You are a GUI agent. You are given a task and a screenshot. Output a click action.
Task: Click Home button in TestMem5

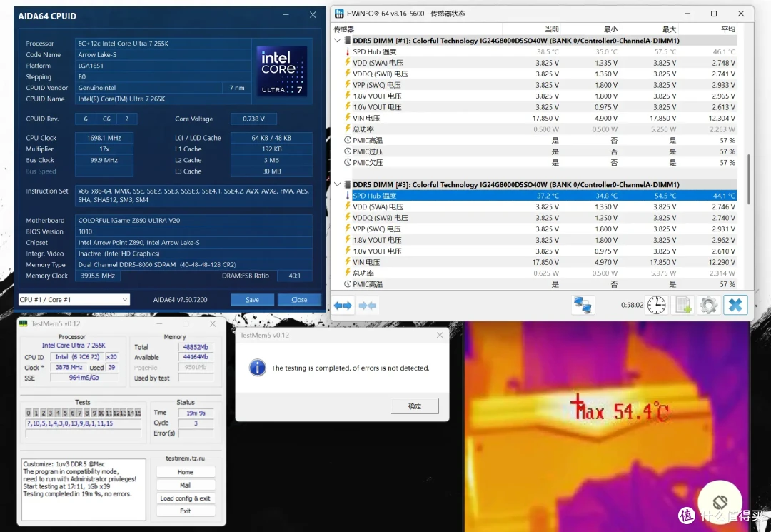click(x=186, y=472)
